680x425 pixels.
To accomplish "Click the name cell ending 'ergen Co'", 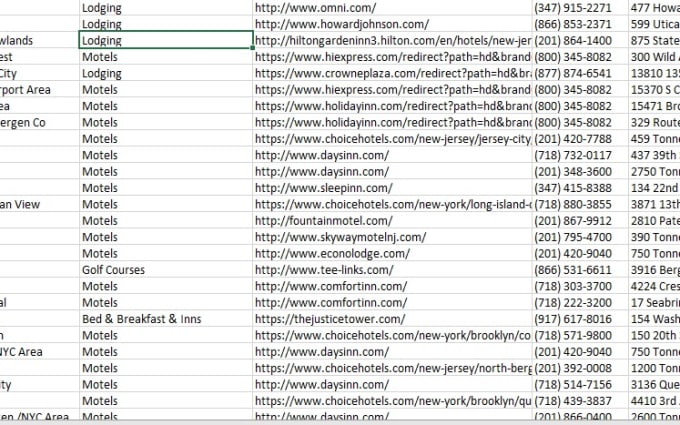I will coord(39,122).
